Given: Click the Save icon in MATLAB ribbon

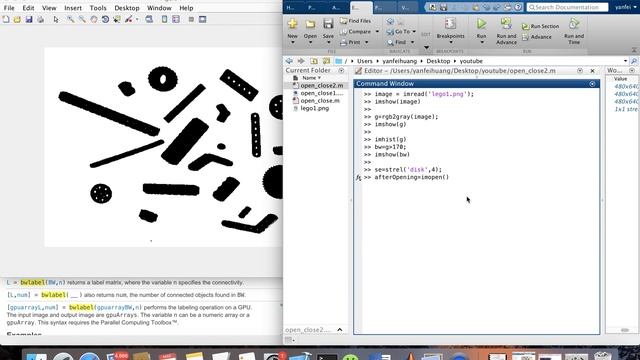Looking at the screenshot, I should point(328,24).
